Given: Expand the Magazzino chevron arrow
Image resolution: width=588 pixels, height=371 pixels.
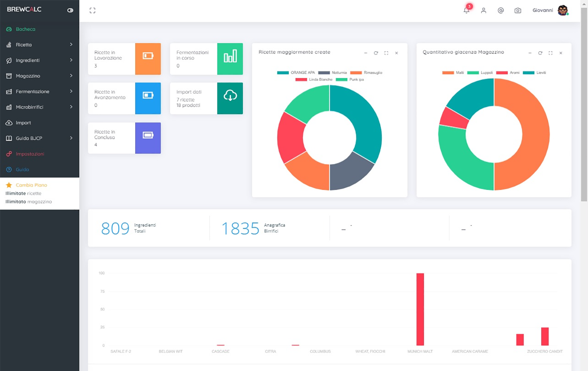Looking at the screenshot, I should click(71, 76).
